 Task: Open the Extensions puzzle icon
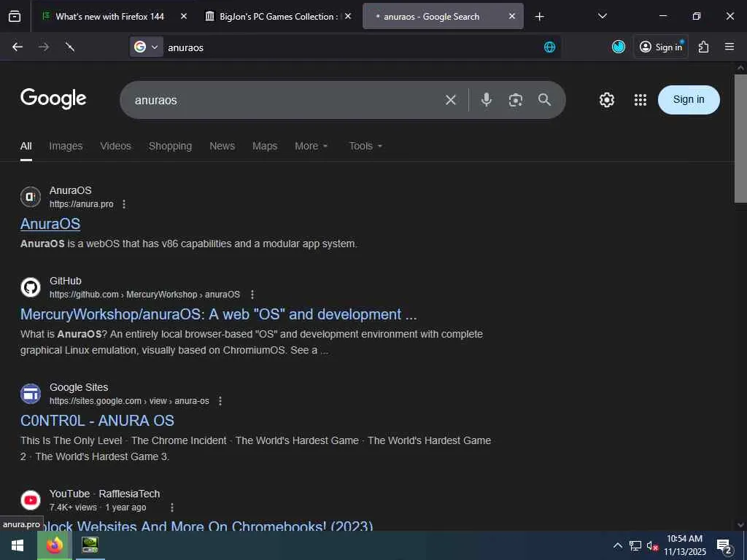704,47
